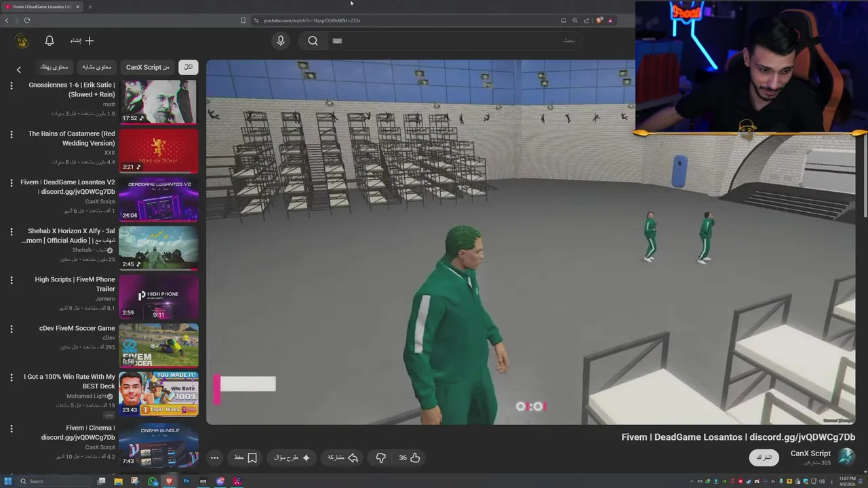Open File Explorer from taskbar
The image size is (868, 488).
[x=118, y=481]
